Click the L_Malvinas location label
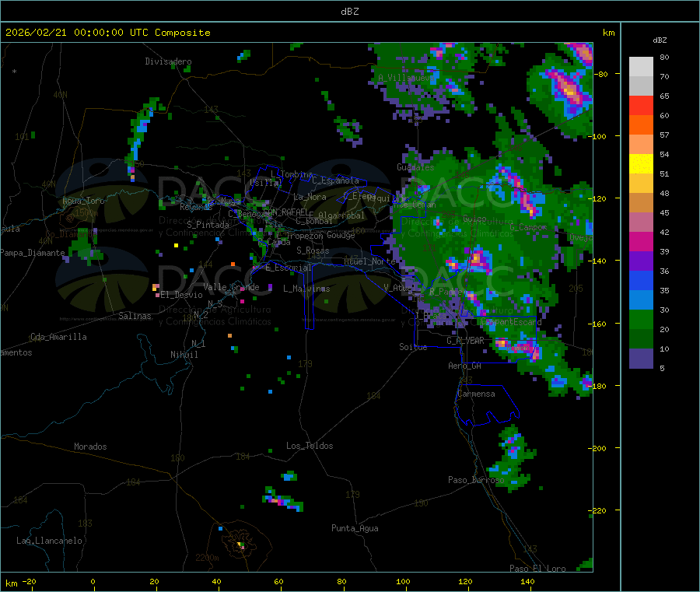Screen dimensions: 700x592 pos(306,289)
